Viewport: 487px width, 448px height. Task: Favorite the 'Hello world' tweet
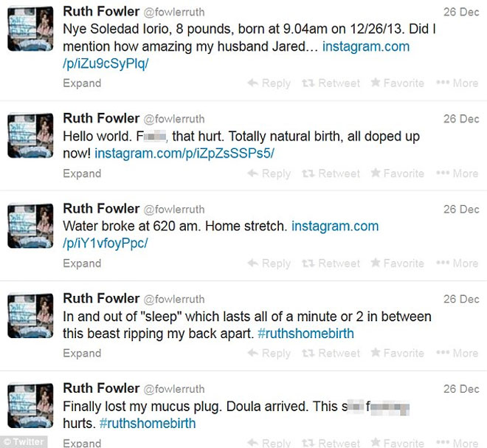[397, 173]
